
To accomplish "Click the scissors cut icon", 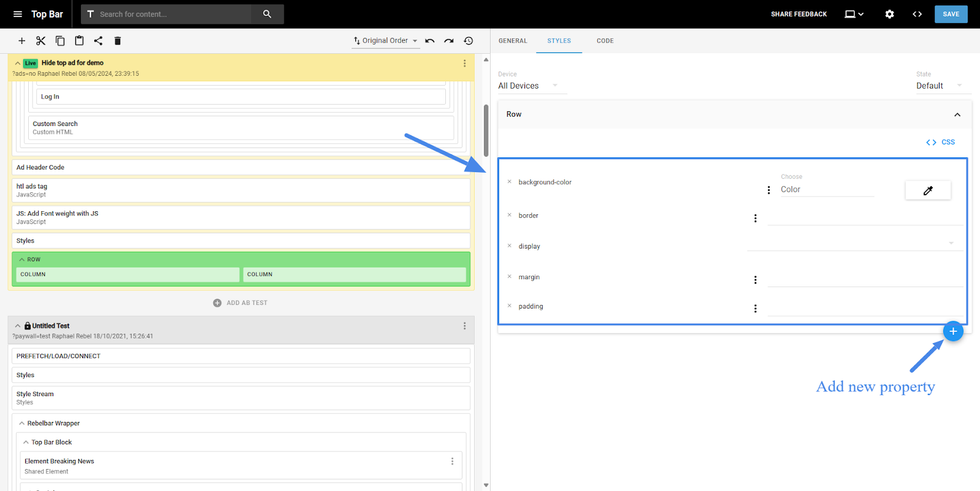I will [41, 41].
